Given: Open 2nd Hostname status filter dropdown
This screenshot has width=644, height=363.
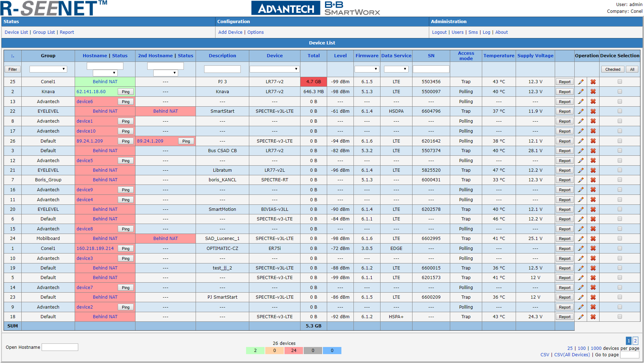Looking at the screenshot, I should tap(165, 73).
